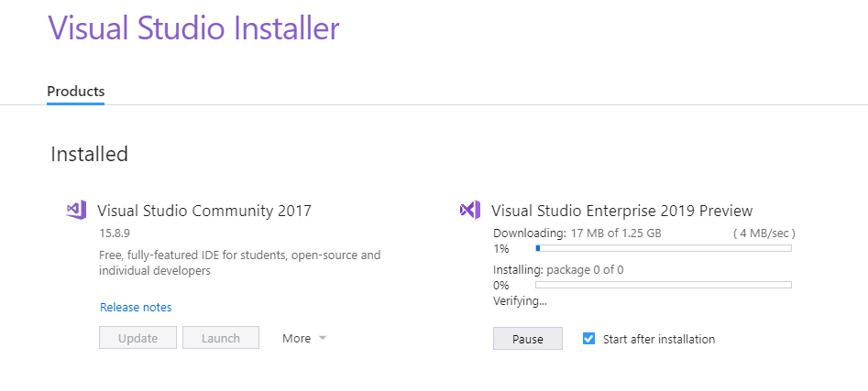Click the installing progress bar
868x391 pixels.
(664, 285)
